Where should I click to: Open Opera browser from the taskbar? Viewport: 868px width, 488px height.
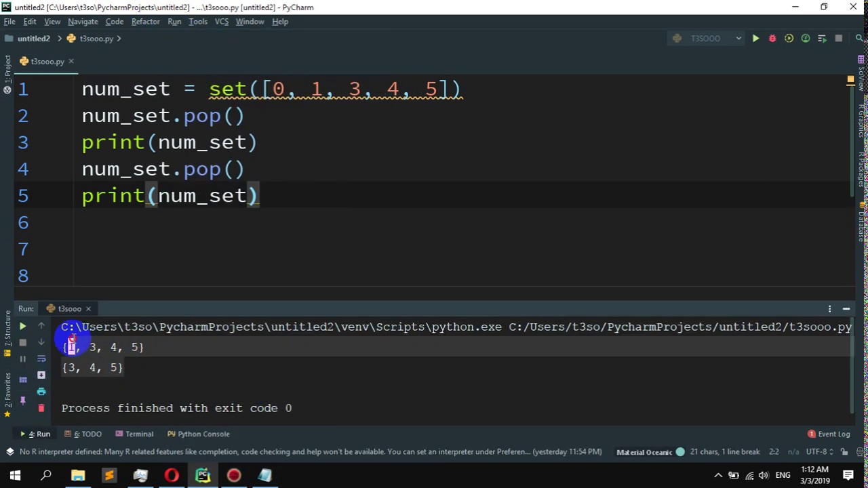pyautogui.click(x=172, y=475)
